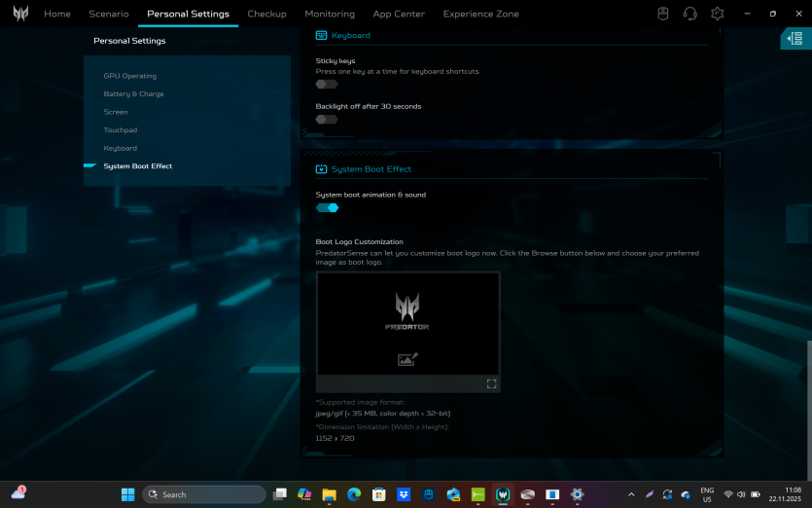The width and height of the screenshot is (812, 508).
Task: Expand the collapsed side panel on the right
Action: click(x=794, y=39)
